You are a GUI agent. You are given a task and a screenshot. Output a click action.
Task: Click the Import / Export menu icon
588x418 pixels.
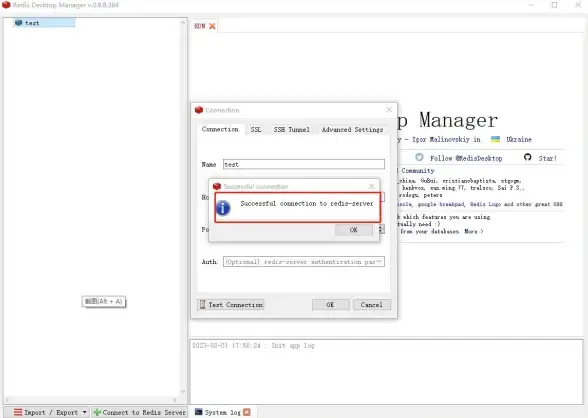(18, 412)
